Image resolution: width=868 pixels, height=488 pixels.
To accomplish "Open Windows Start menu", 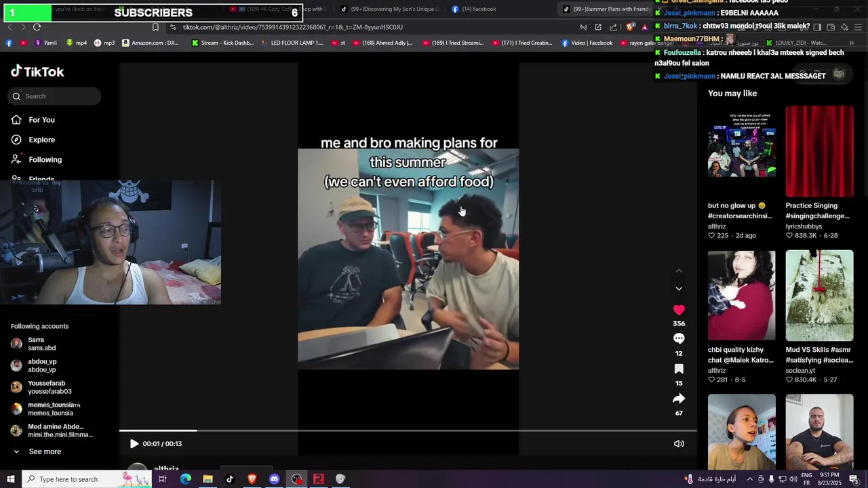I will [11, 479].
